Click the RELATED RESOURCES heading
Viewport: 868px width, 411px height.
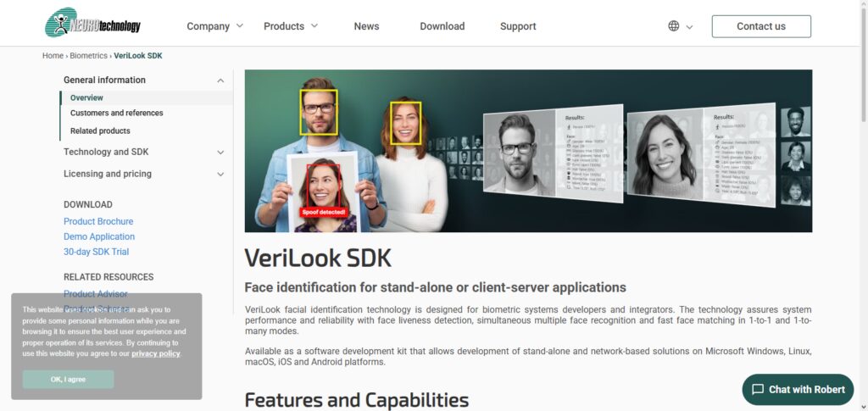(x=108, y=276)
